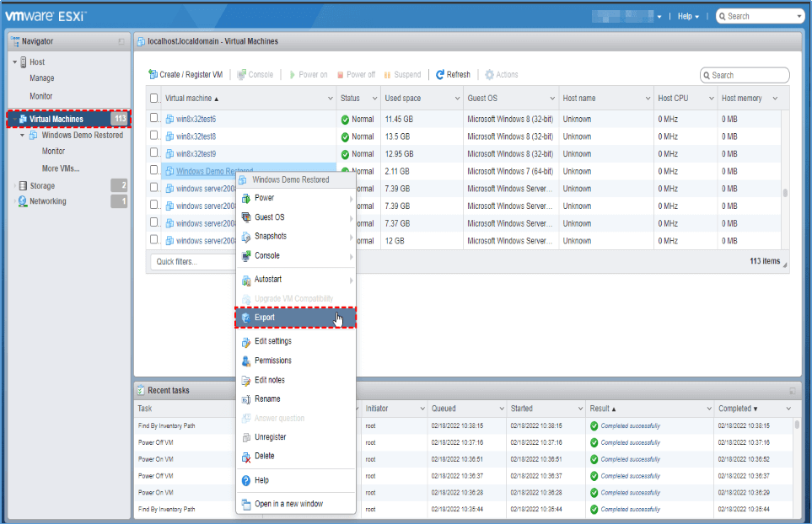Click the Edit settings icon in the menu

pos(246,342)
